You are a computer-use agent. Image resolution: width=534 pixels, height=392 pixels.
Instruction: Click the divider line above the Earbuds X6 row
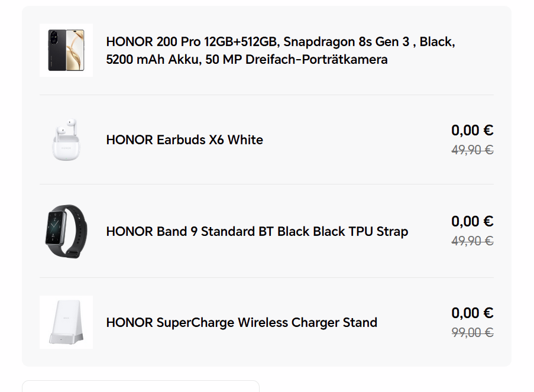pyautogui.click(x=266, y=95)
